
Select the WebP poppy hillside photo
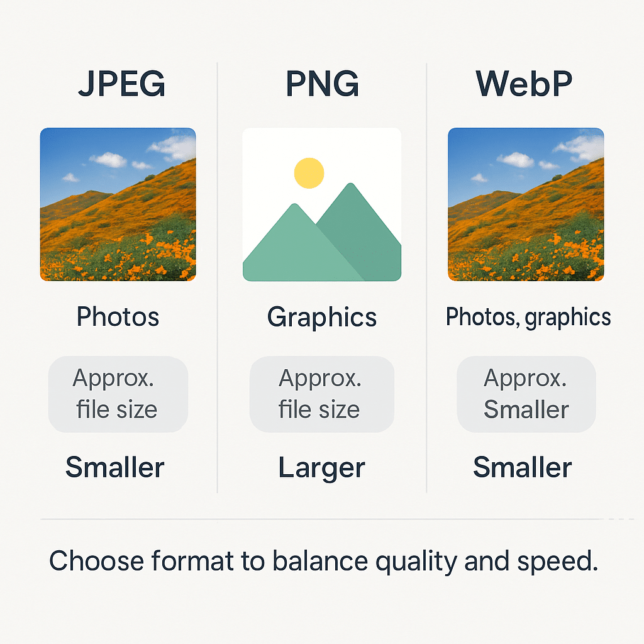(526, 204)
